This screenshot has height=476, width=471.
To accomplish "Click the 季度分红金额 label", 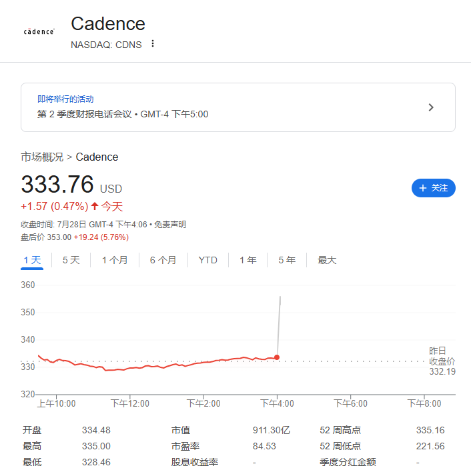I will pyautogui.click(x=348, y=463).
